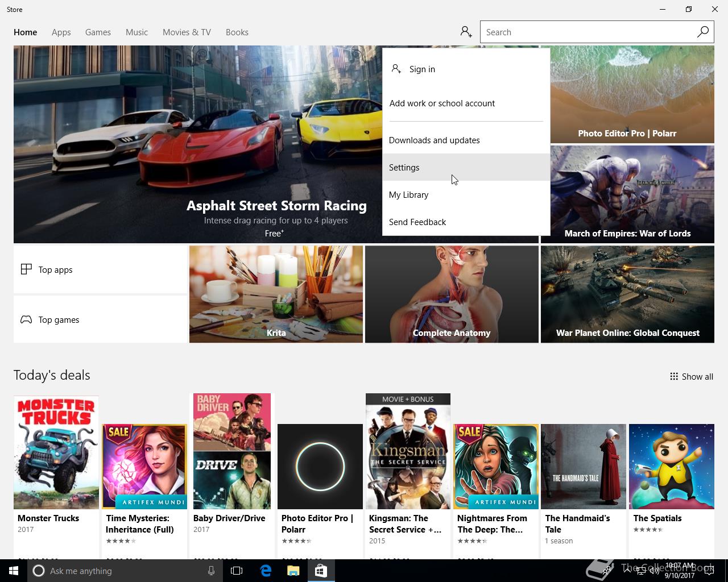Image resolution: width=728 pixels, height=582 pixels.
Task: Open the Movies & TV tab
Action: pyautogui.click(x=187, y=32)
